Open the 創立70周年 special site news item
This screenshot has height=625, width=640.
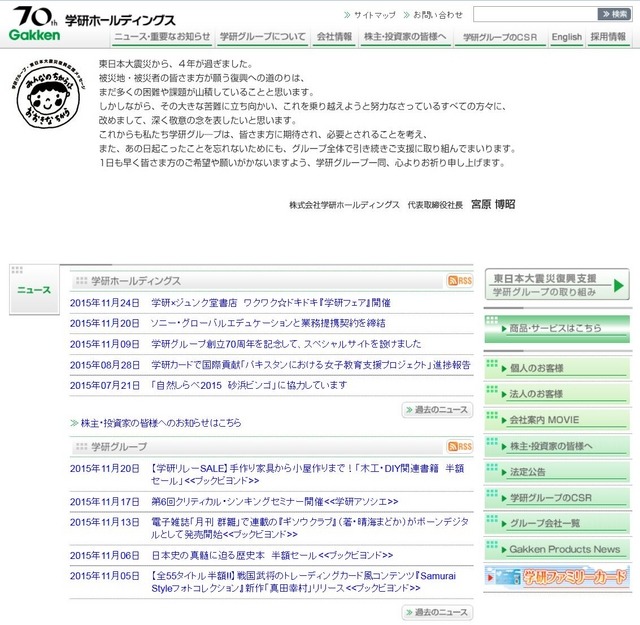[286, 344]
